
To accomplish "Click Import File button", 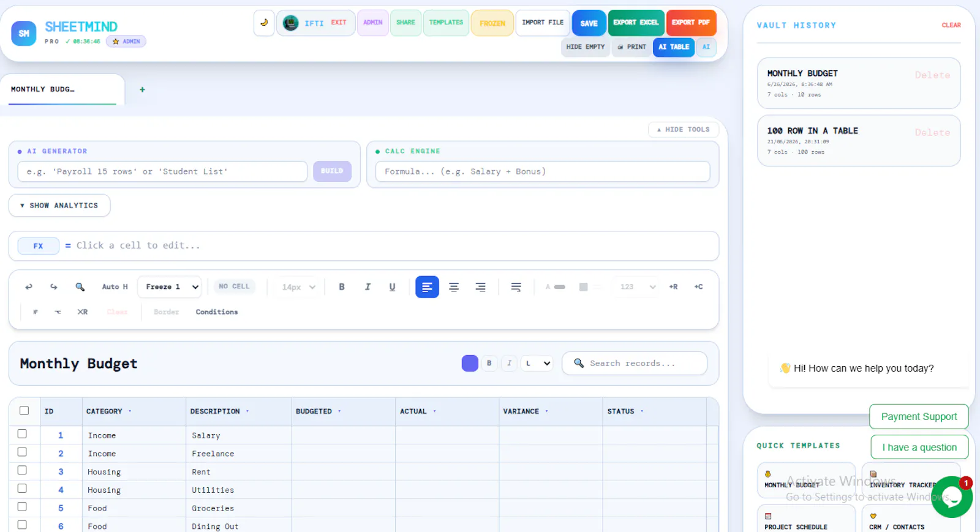I will point(543,23).
